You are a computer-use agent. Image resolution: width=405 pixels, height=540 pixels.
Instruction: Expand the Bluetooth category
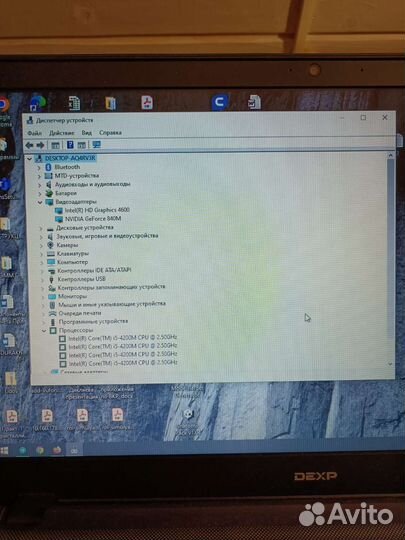click(x=39, y=168)
